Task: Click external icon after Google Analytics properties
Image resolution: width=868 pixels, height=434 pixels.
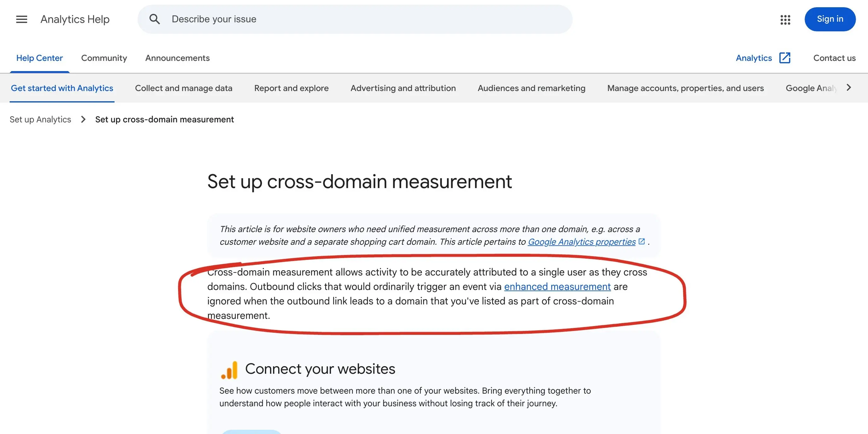Action: pyautogui.click(x=642, y=242)
